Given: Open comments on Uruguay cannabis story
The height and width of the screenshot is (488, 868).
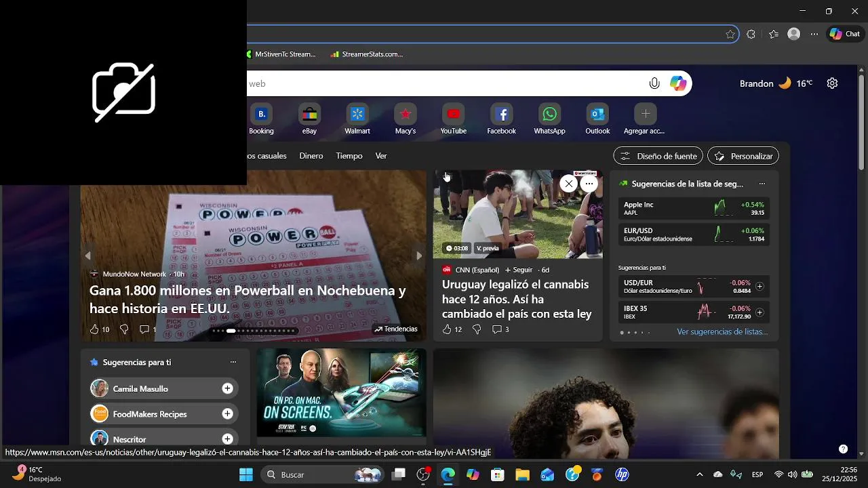Looking at the screenshot, I should (500, 329).
